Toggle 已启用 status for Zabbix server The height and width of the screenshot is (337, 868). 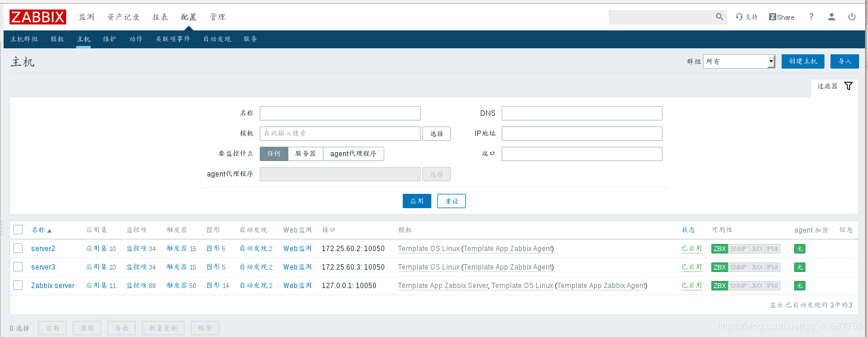(692, 286)
